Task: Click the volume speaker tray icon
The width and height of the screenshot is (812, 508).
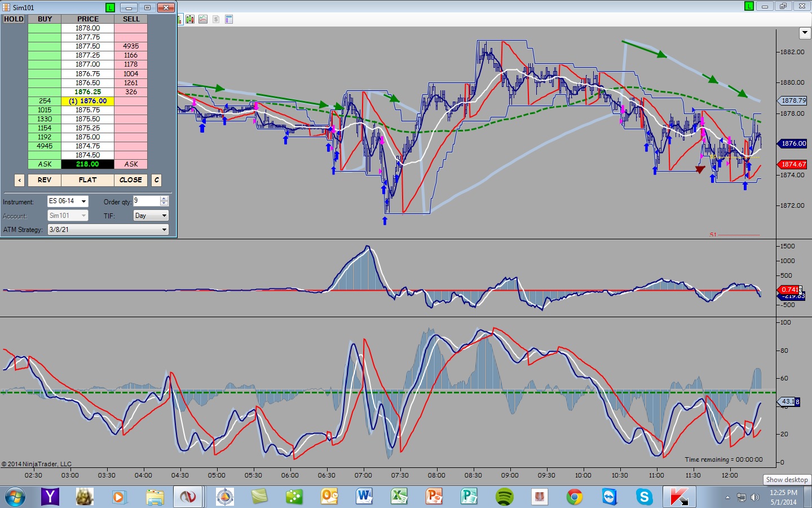Action: (x=755, y=497)
